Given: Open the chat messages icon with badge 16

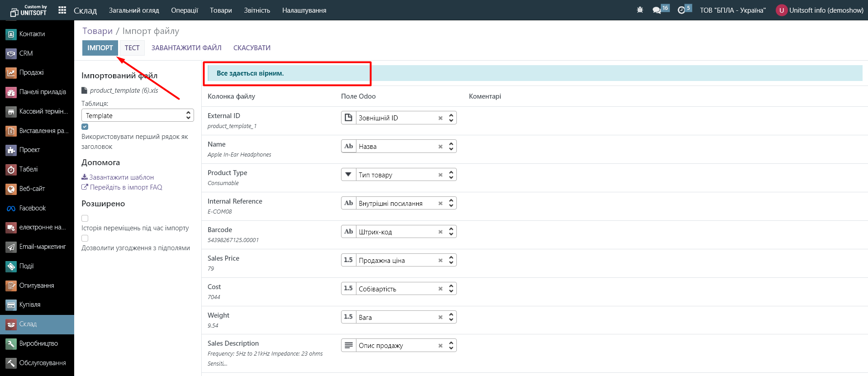Looking at the screenshot, I should 657,10.
